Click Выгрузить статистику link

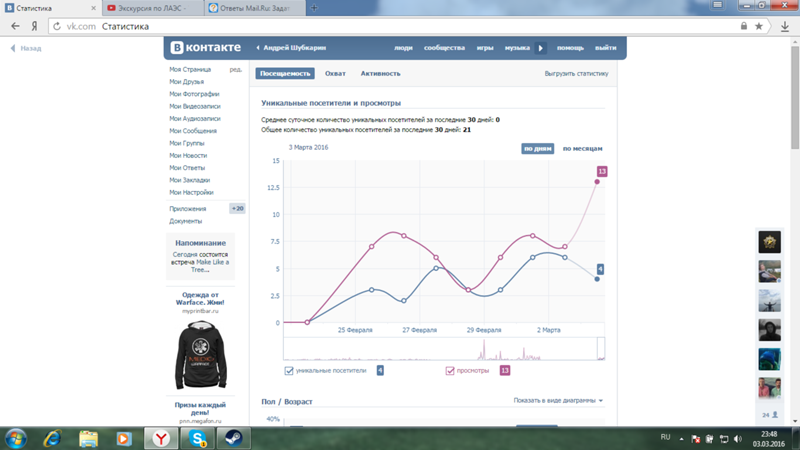[576, 73]
